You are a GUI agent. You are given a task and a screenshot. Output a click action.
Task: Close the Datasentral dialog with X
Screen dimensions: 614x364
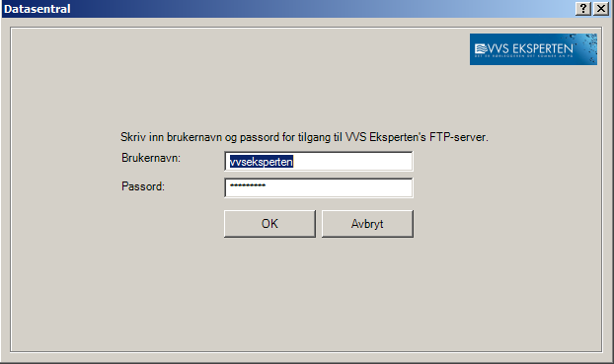coord(601,8)
